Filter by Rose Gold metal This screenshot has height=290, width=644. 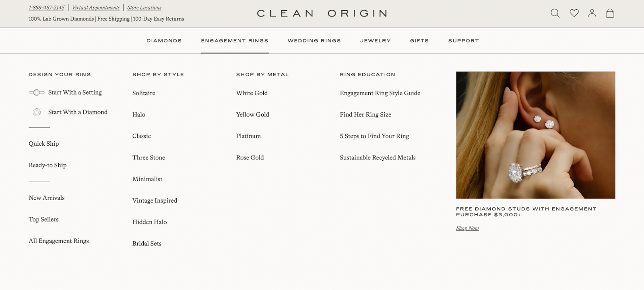click(x=250, y=157)
